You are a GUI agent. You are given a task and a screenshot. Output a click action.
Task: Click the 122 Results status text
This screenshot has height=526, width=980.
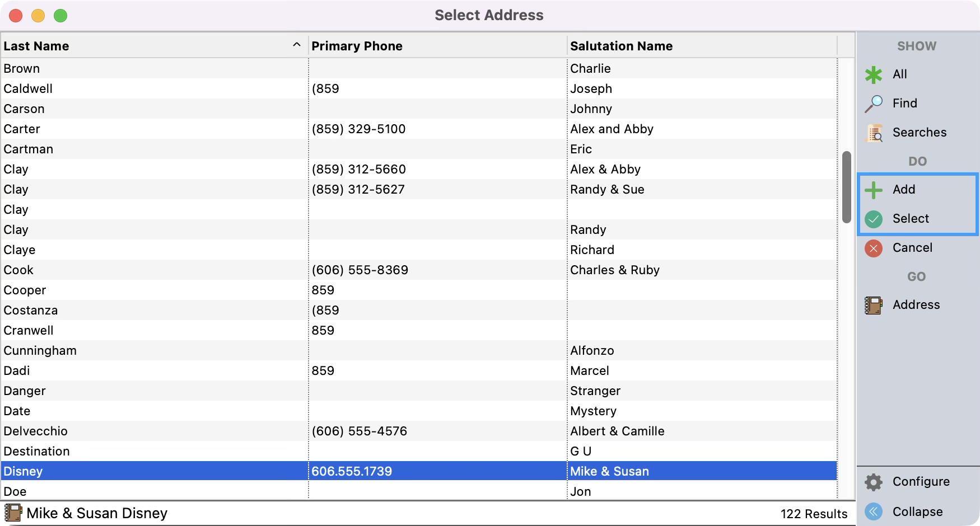(814, 514)
